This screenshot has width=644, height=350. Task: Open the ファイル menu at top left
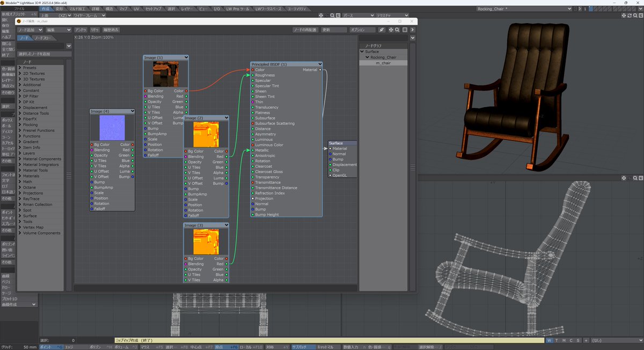18,9
